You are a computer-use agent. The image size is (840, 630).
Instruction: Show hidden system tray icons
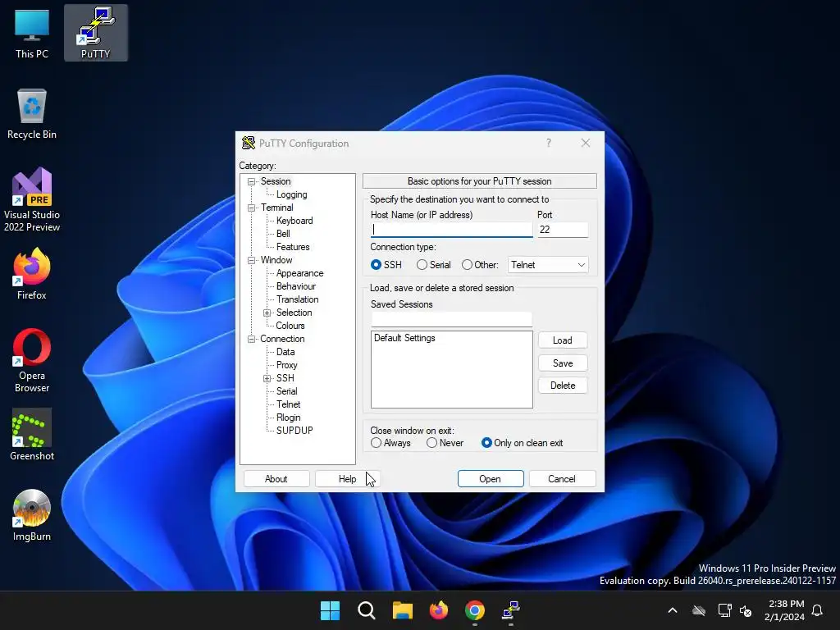[673, 610]
